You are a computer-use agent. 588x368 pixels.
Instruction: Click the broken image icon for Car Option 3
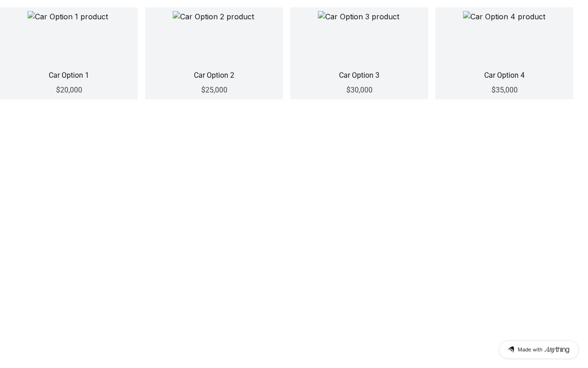[x=322, y=17]
